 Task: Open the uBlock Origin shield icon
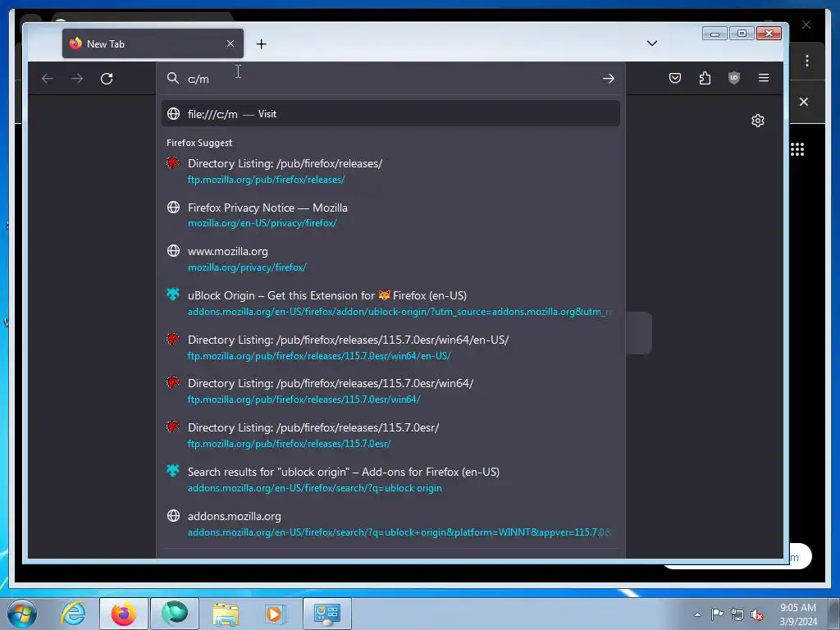pyautogui.click(x=734, y=78)
